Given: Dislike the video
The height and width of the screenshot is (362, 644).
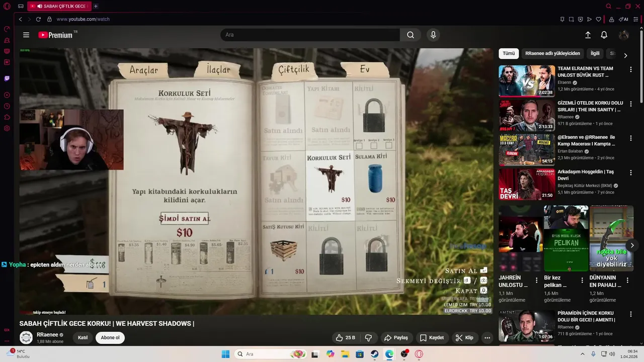Looking at the screenshot, I should click(x=368, y=338).
